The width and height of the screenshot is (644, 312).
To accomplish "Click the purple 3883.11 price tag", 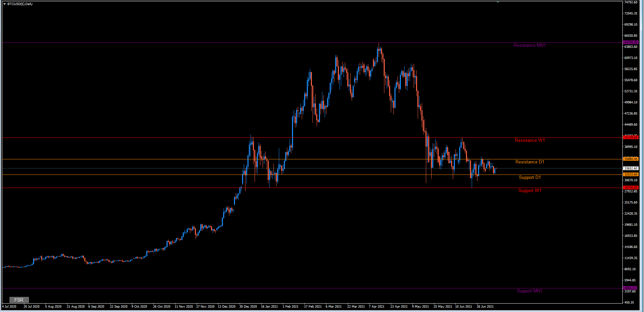I will [x=630, y=288].
